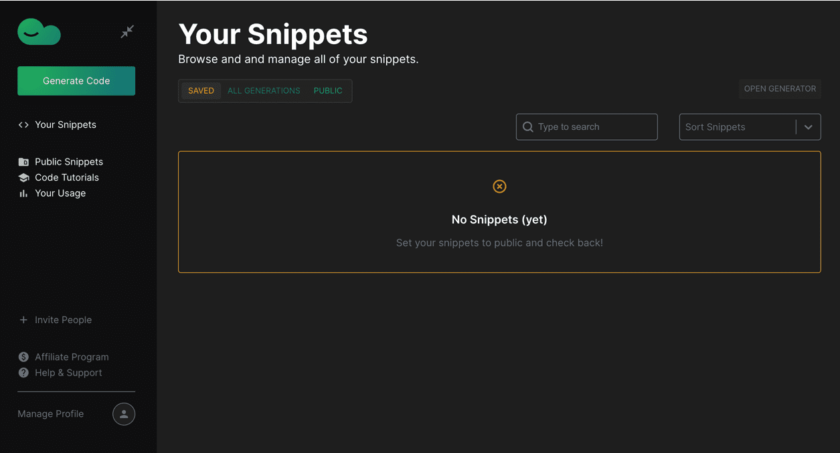Click the Open Generator button
The height and width of the screenshot is (453, 840).
780,89
